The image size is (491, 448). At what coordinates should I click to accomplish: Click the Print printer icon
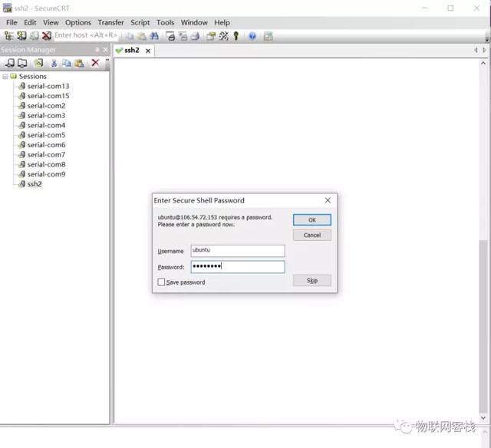pos(195,36)
